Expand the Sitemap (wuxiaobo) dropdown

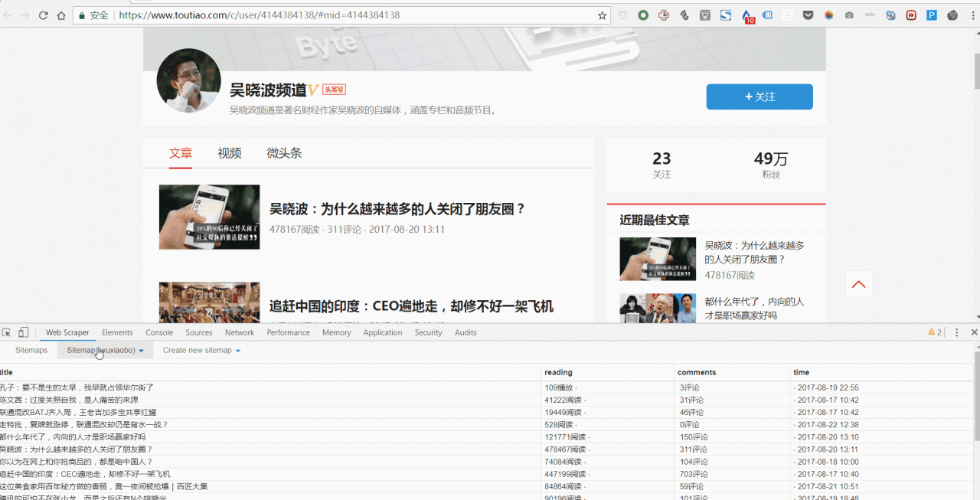105,350
